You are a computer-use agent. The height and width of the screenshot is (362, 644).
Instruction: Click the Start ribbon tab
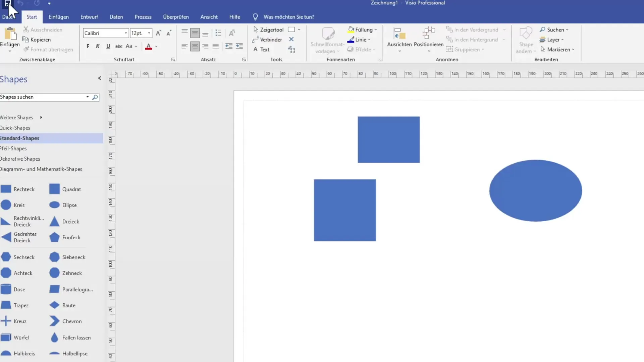(x=32, y=17)
